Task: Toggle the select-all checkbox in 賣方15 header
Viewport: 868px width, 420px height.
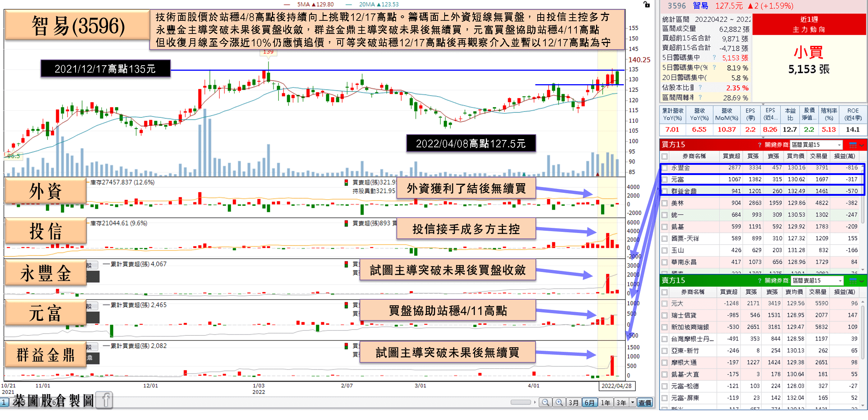Action: [665, 292]
